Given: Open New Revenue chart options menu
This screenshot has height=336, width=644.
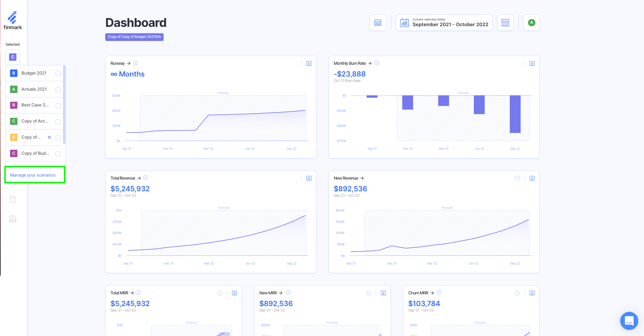Looking at the screenshot, I should (x=517, y=178).
